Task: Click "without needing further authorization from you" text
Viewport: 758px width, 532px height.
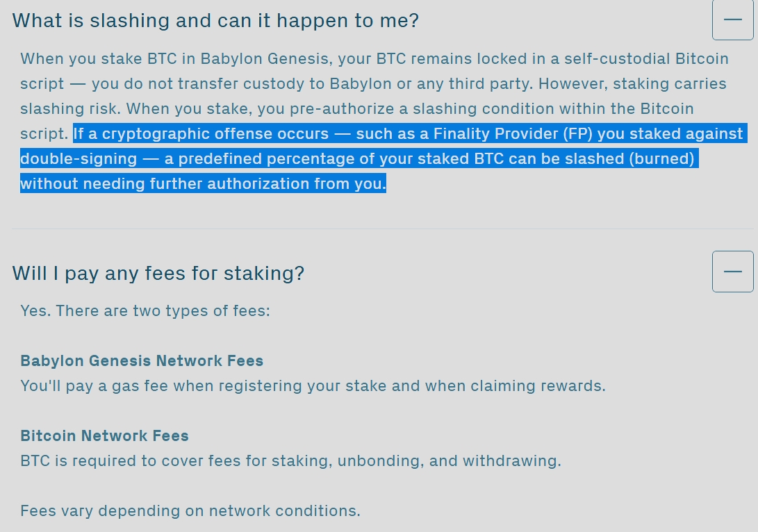Action: click(202, 183)
